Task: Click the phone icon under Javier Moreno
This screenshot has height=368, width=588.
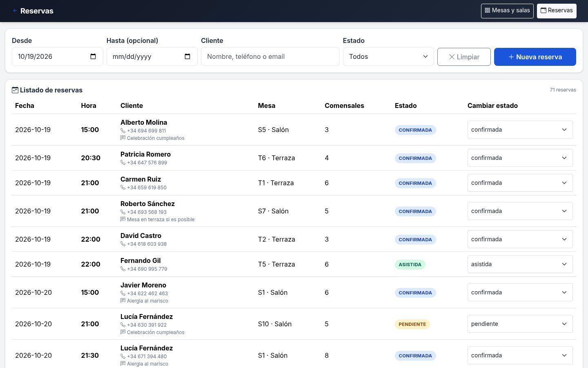Action: tap(123, 294)
